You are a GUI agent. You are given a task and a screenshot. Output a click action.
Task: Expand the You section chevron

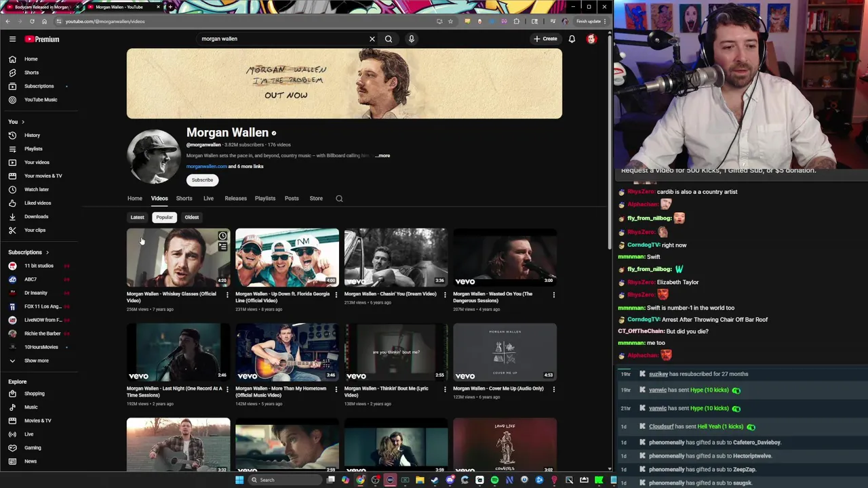[x=23, y=122]
